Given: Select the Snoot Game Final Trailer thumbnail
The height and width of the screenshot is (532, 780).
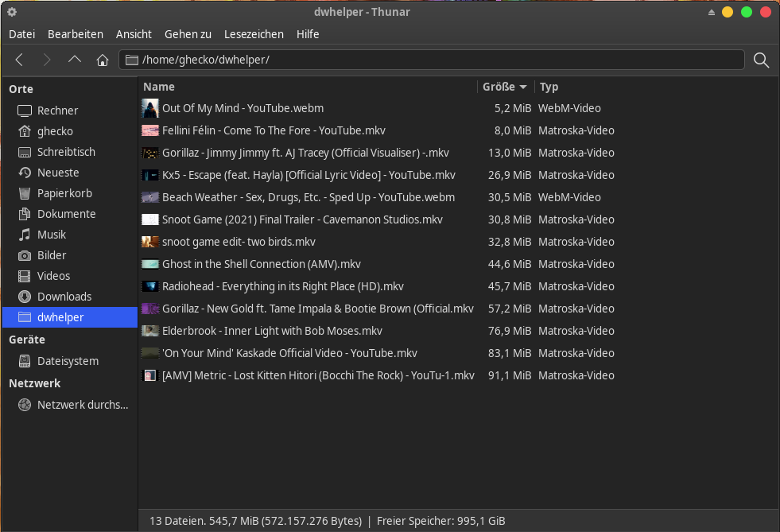Looking at the screenshot, I should click(x=149, y=219).
